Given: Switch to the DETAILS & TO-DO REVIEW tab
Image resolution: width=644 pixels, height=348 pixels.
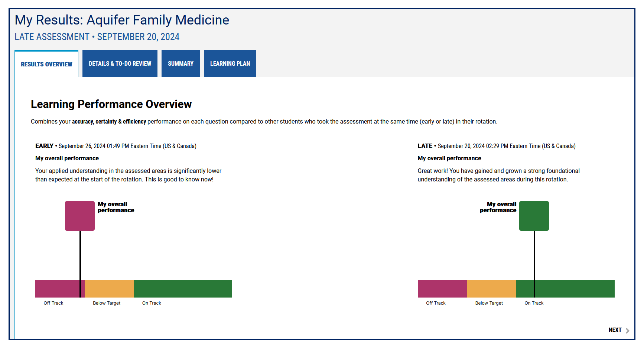Looking at the screenshot, I should pos(120,63).
